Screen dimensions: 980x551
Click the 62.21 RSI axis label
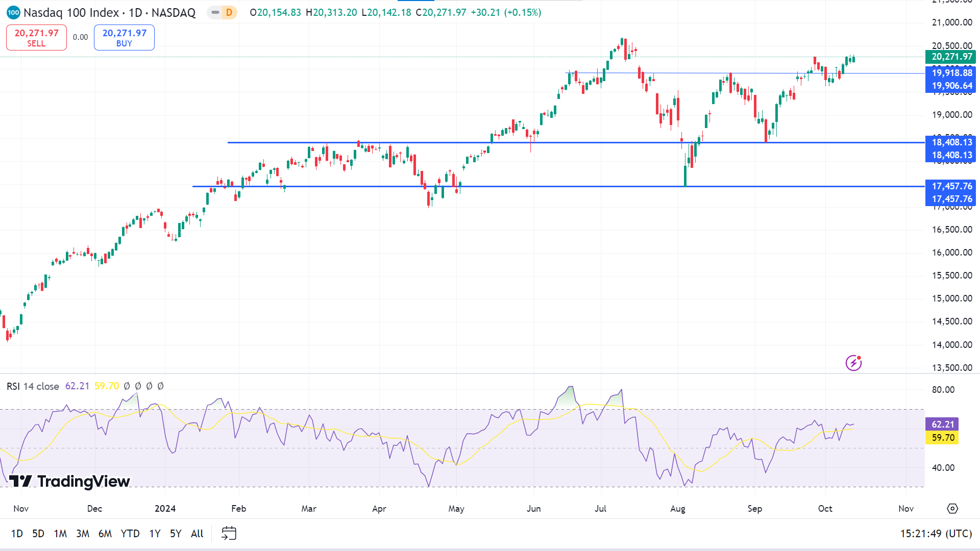(x=942, y=424)
